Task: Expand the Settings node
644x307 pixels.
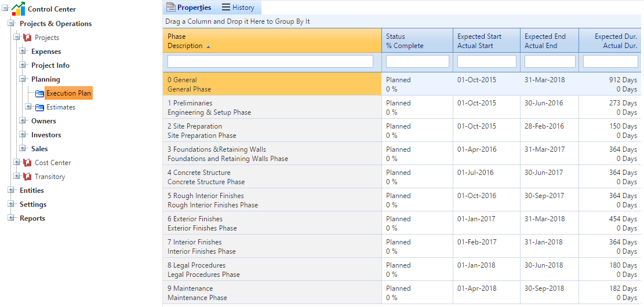Action: 11,204
